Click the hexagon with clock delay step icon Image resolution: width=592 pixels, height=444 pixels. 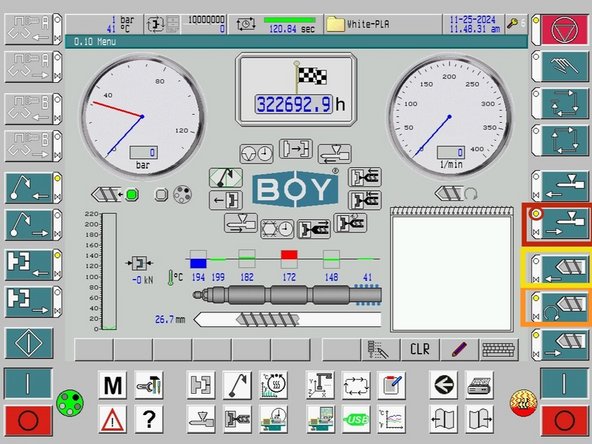pyautogui.click(x=277, y=229)
